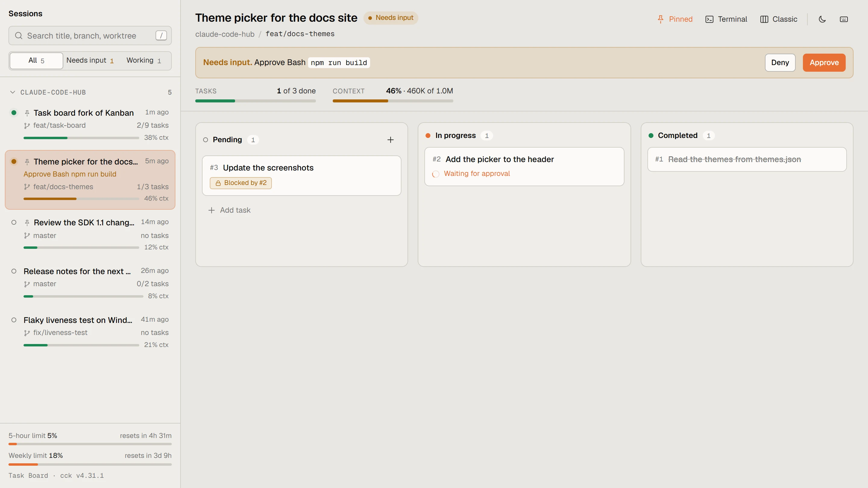The image size is (868, 488).
Task: Focus the session search field
Action: pyautogui.click(x=90, y=35)
